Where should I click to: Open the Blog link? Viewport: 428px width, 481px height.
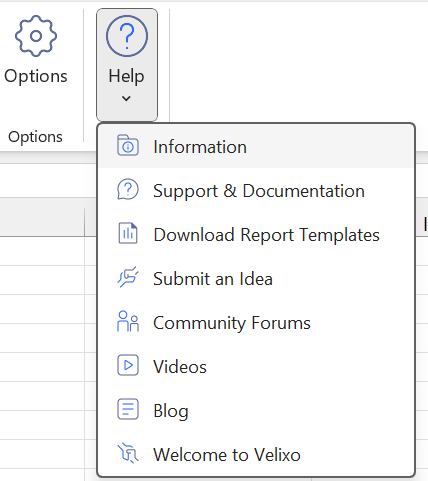[256, 411]
